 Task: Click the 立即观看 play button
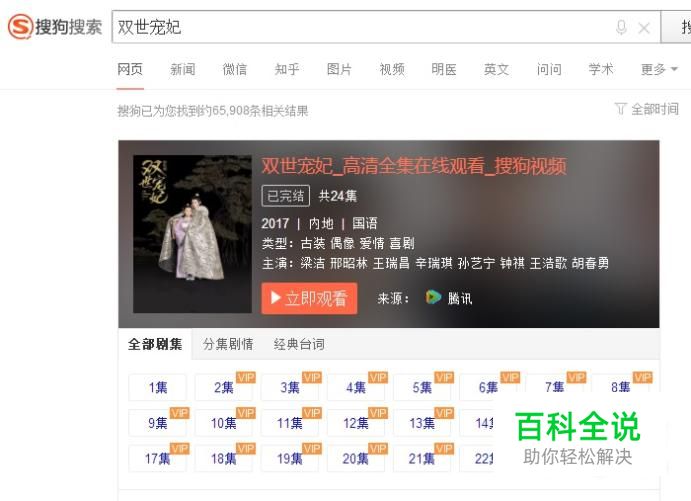pos(309,298)
